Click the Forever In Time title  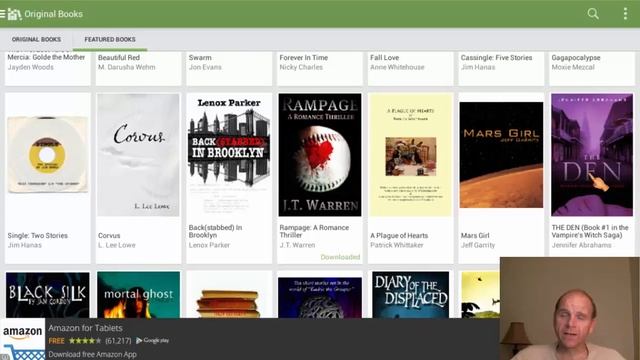(304, 58)
